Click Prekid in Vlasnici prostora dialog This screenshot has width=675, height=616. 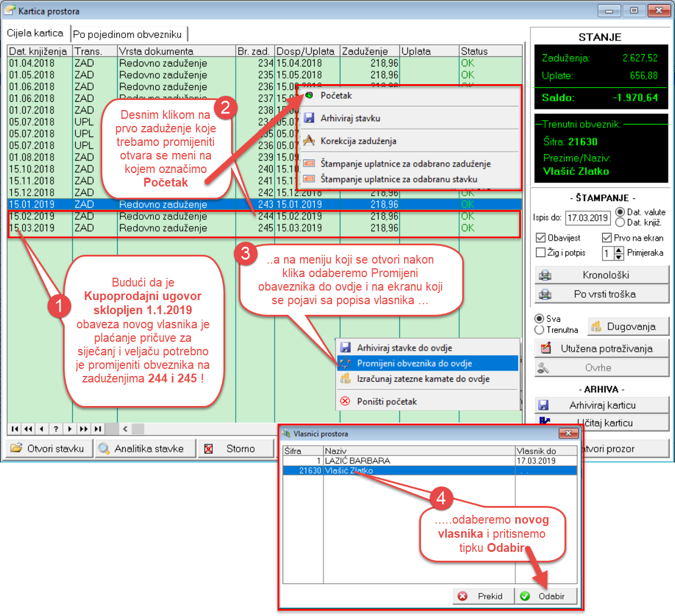pyautogui.click(x=483, y=596)
